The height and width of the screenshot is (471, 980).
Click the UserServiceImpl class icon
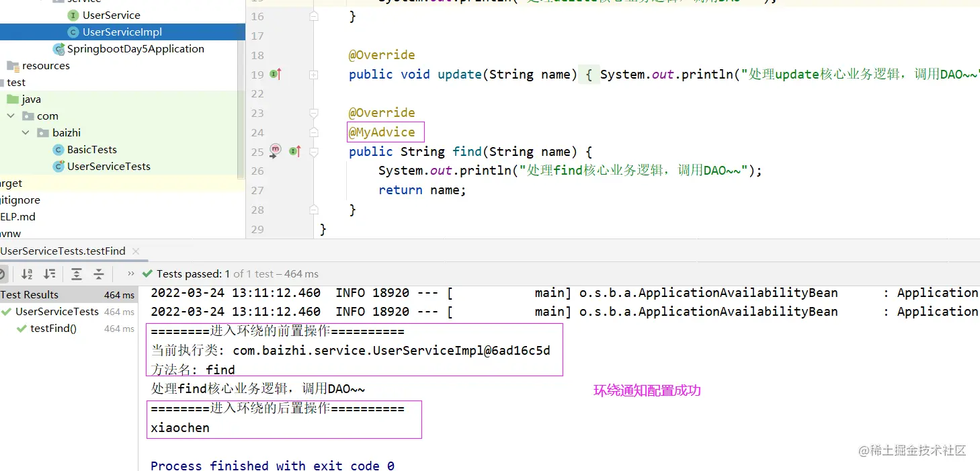point(73,32)
